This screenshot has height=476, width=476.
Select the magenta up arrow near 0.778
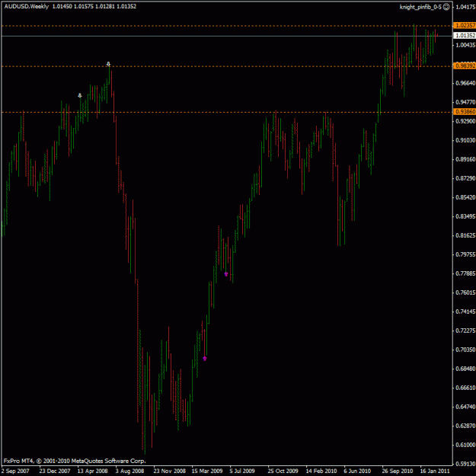tap(226, 274)
